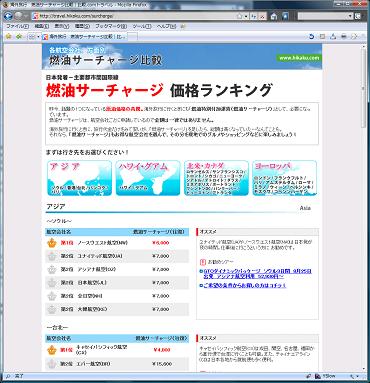Click the scrollbar down arrow

point(365,369)
